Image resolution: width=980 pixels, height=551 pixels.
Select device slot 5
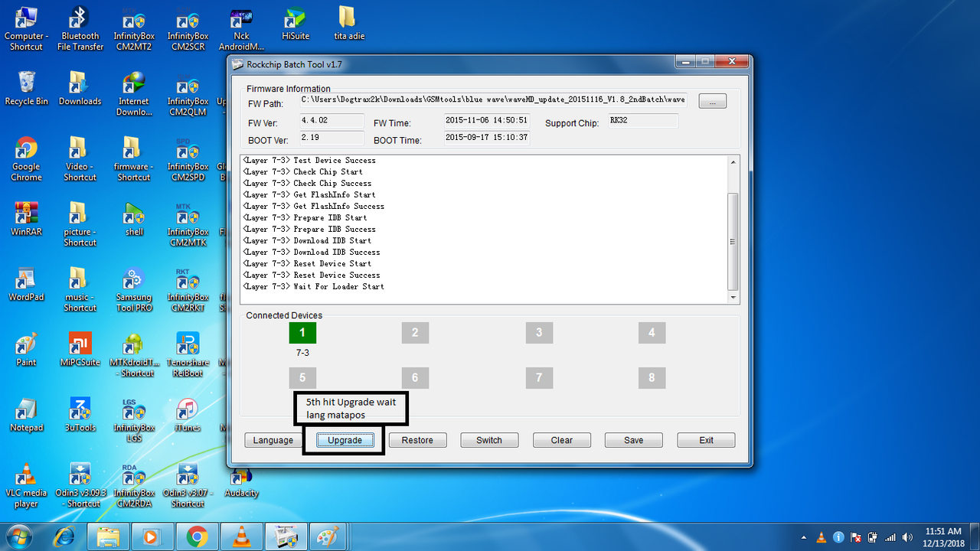(x=302, y=378)
